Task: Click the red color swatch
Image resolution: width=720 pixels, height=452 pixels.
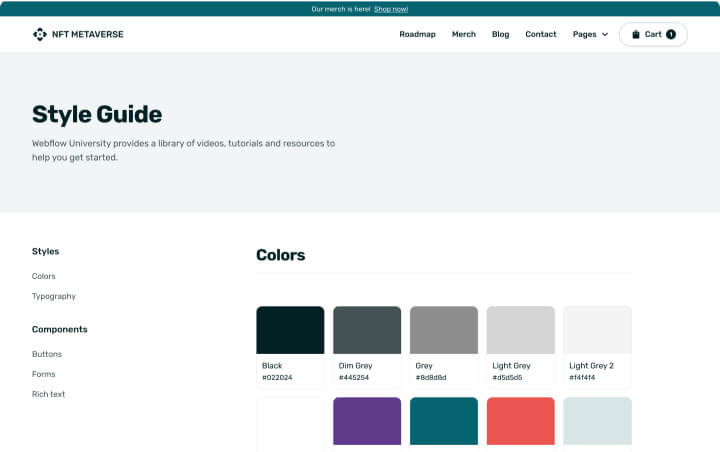Action: point(521,421)
